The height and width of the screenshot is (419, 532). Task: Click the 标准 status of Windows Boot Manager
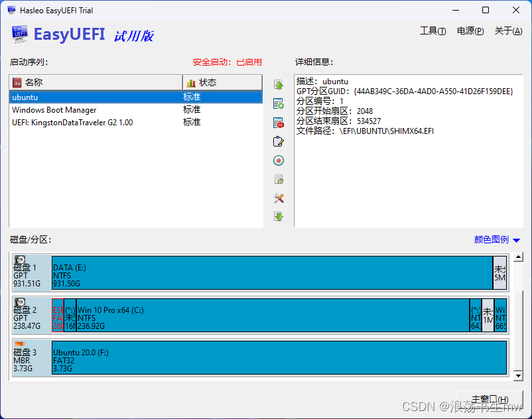[x=192, y=110]
